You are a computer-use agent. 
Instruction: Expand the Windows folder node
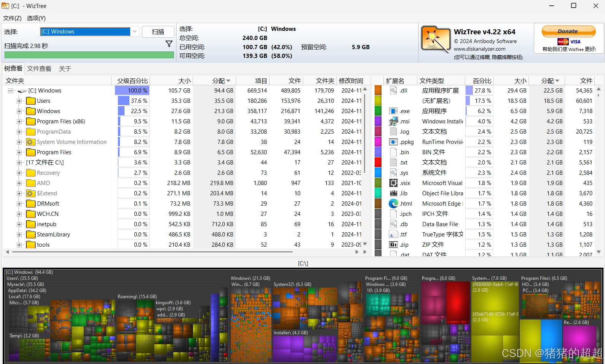click(19, 111)
